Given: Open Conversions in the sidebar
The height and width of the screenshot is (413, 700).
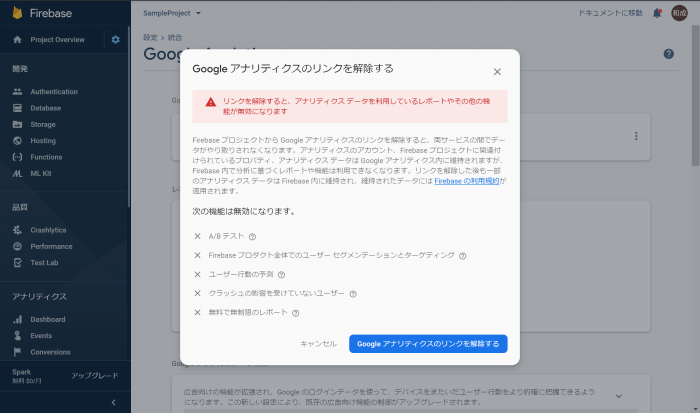Looking at the screenshot, I should [x=50, y=352].
